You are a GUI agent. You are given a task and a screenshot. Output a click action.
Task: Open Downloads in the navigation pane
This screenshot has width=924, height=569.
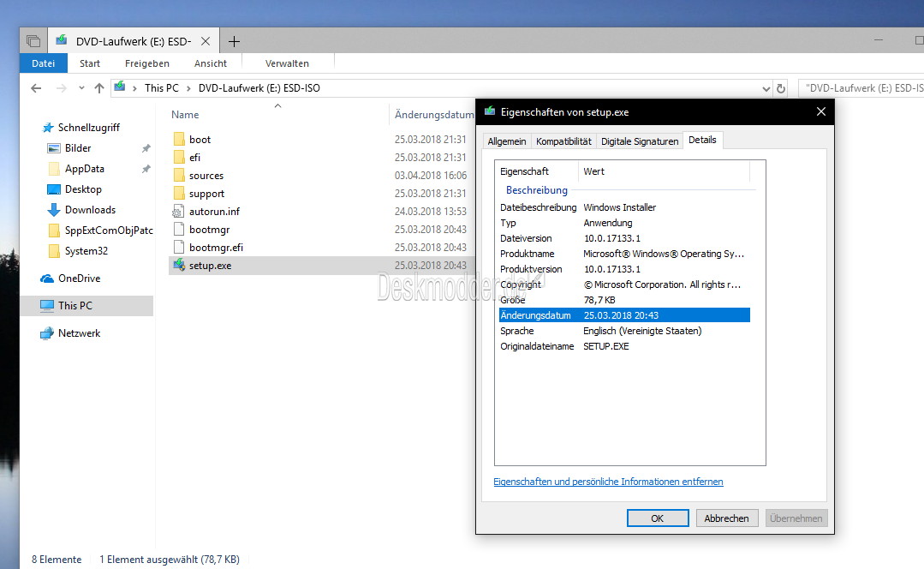point(90,210)
